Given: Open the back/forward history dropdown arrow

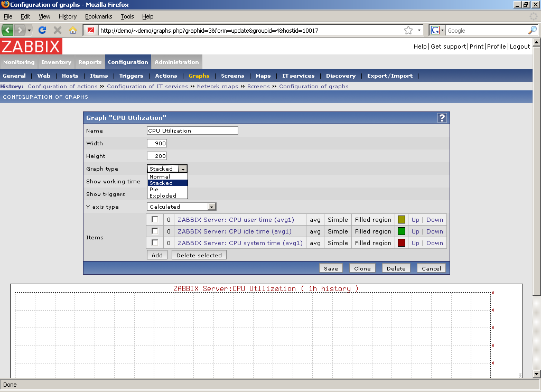Looking at the screenshot, I should click(30, 30).
